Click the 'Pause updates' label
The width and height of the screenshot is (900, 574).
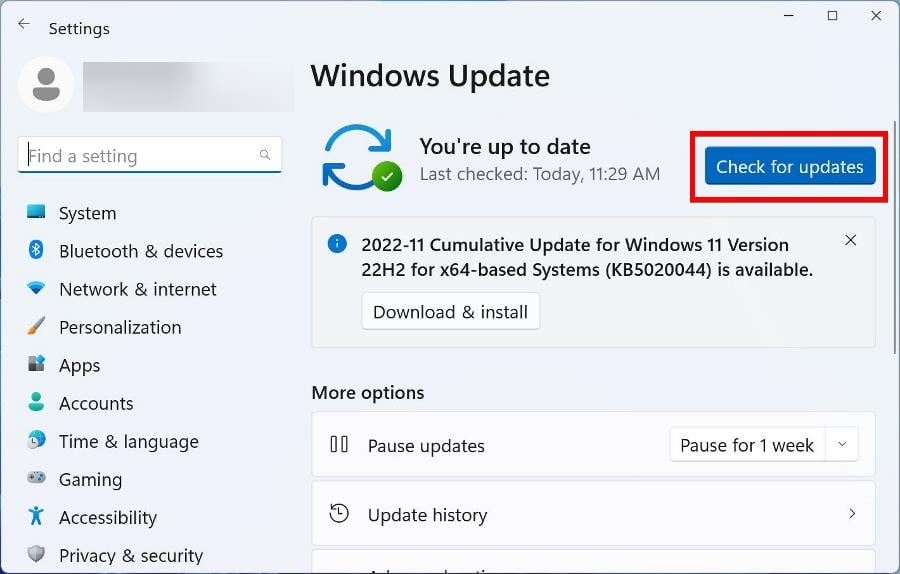426,445
